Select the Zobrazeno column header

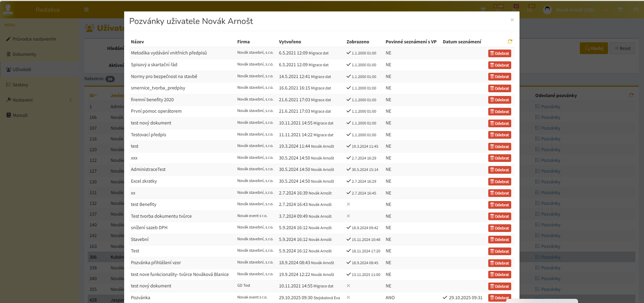358,42
